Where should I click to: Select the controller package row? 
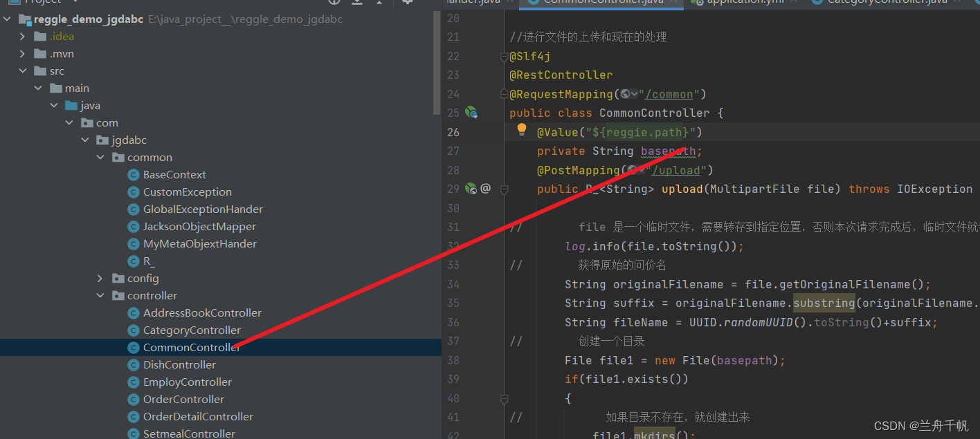coord(220,296)
